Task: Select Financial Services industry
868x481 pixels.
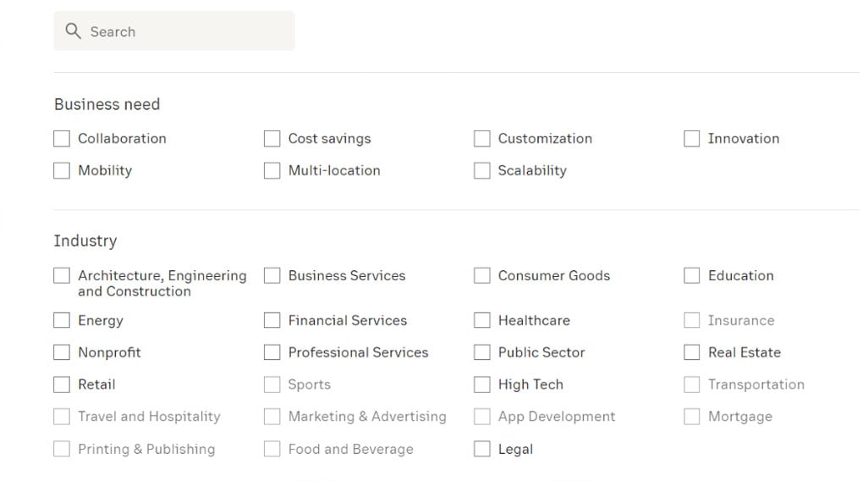Action: (272, 320)
